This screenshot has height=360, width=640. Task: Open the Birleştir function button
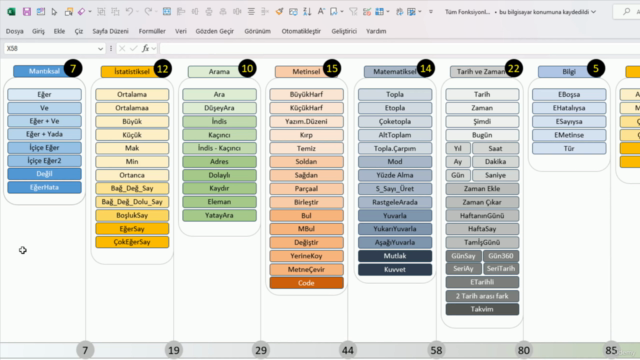307,202
